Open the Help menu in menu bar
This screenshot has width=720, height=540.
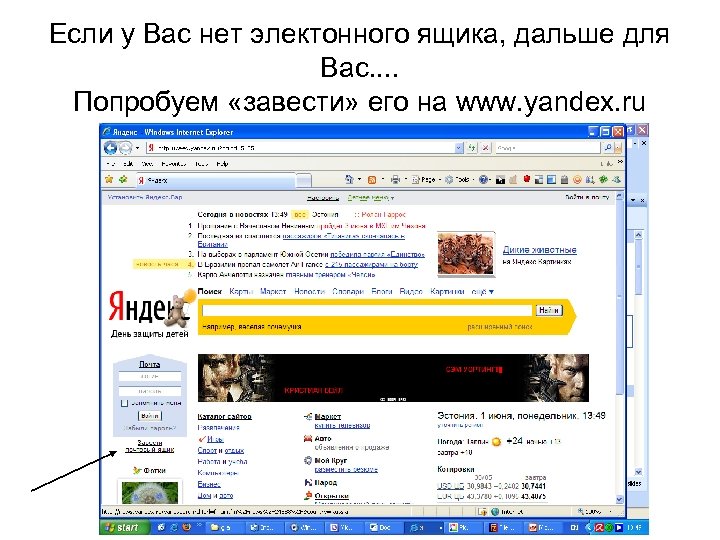coord(222,164)
